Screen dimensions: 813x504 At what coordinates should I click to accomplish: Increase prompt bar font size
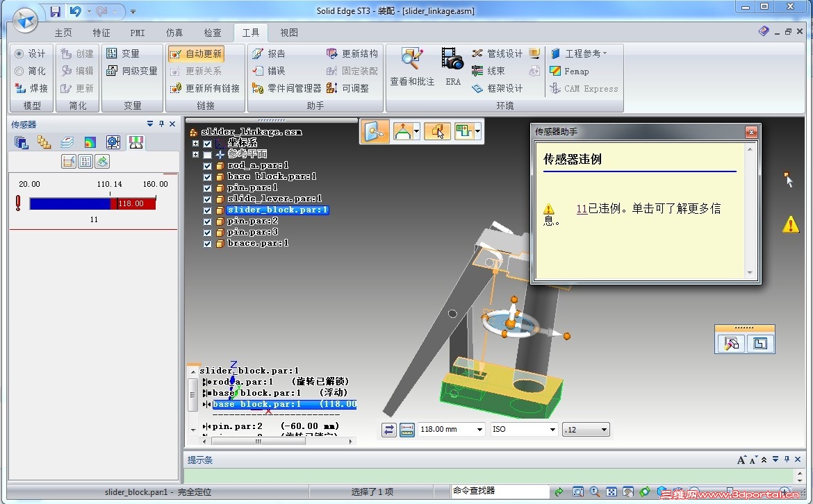pos(741,460)
